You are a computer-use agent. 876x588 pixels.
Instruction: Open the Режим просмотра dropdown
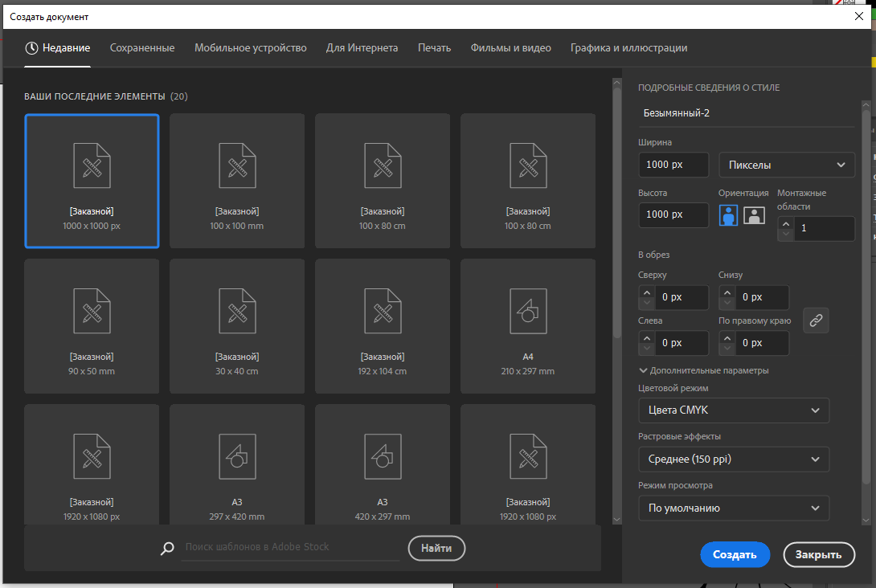(x=734, y=508)
